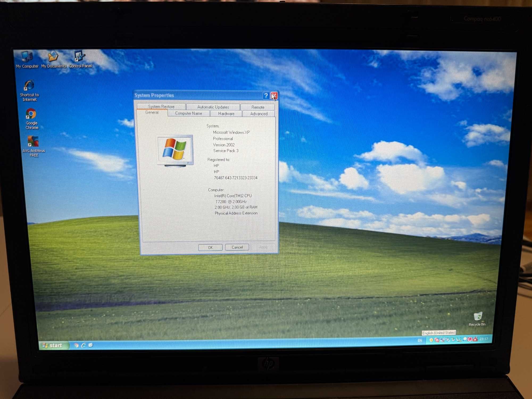Image resolution: width=532 pixels, height=399 pixels.
Task: Click the 'Service Pack 3' text
Action: 226,151
